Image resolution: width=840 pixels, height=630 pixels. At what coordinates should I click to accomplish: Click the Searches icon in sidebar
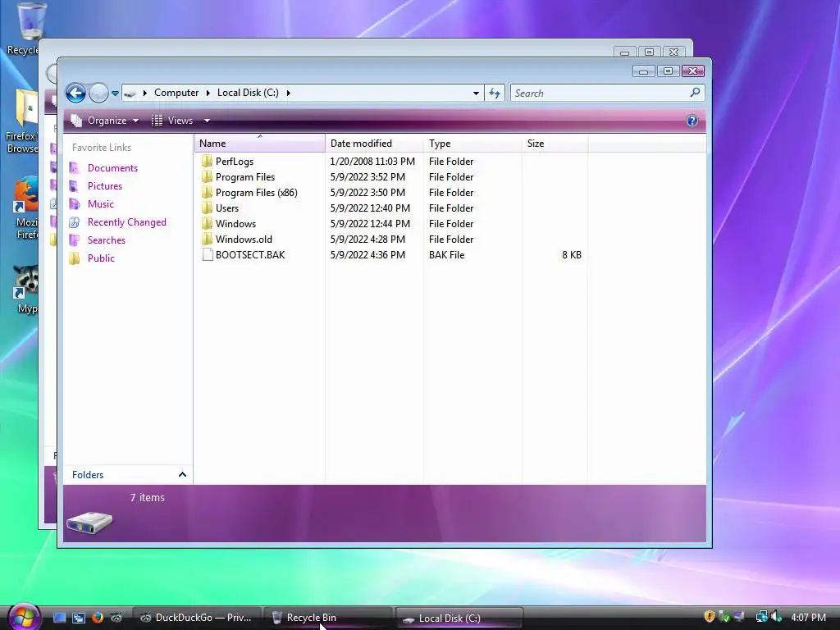(75, 240)
